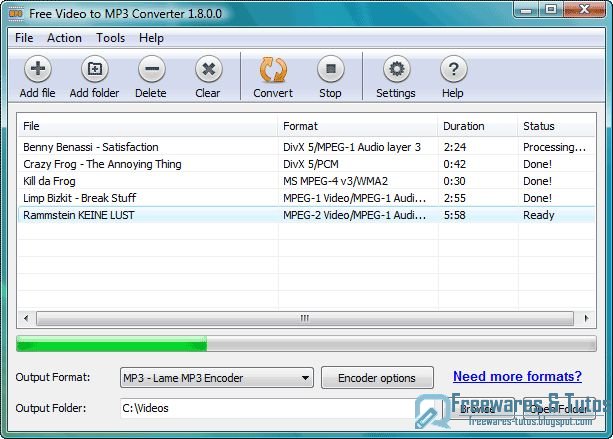This screenshot has height=439, width=613.
Task: Click the Done! status for Limp Bizkit
Action: click(538, 198)
